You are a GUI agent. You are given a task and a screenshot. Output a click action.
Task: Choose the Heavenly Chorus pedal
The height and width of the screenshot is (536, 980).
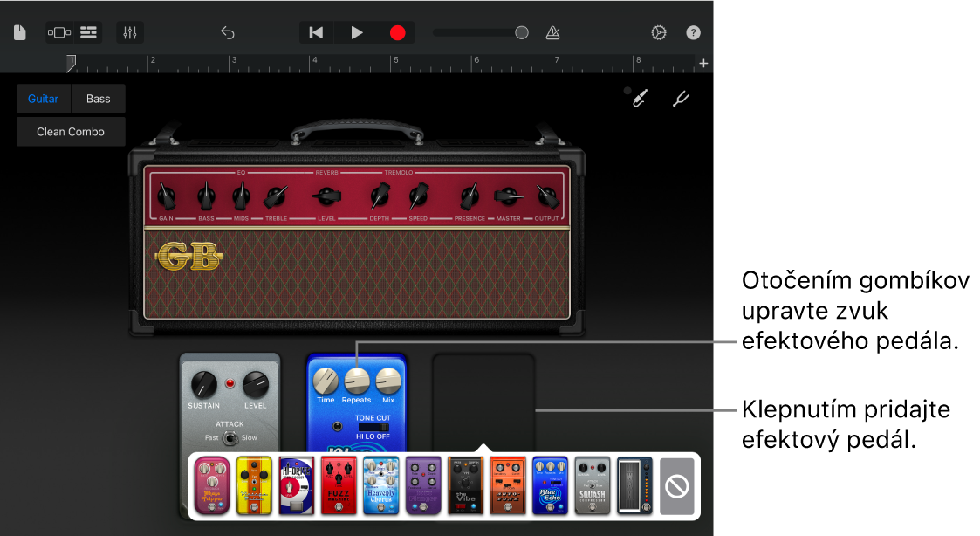(381, 486)
